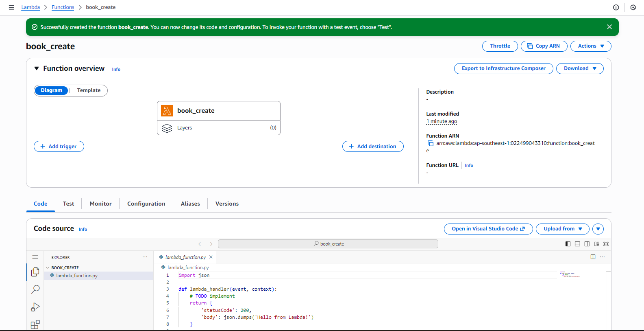Click the Add destination button
The image size is (644, 331).
[x=373, y=147]
